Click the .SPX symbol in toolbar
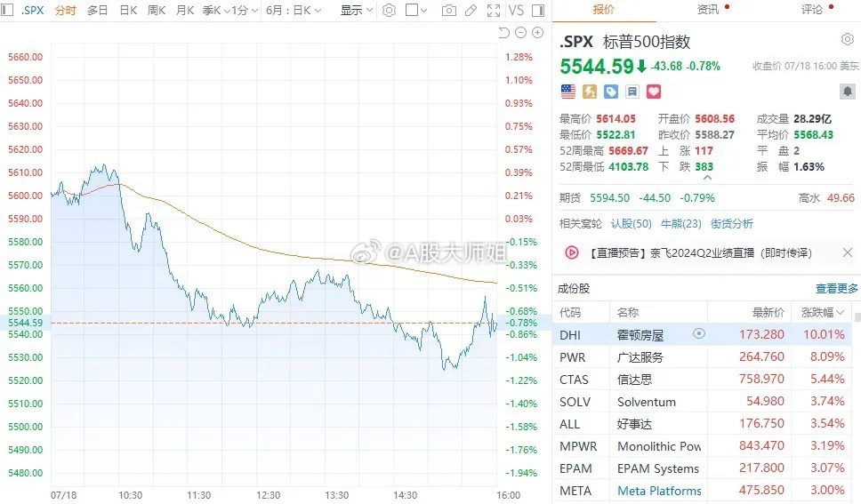The image size is (861, 504). click(x=32, y=11)
